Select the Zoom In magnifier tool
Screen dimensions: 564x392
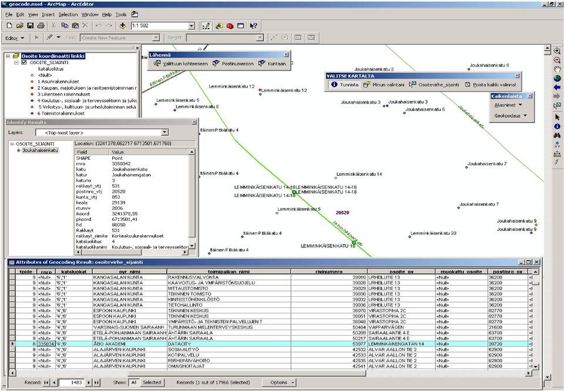point(557,51)
